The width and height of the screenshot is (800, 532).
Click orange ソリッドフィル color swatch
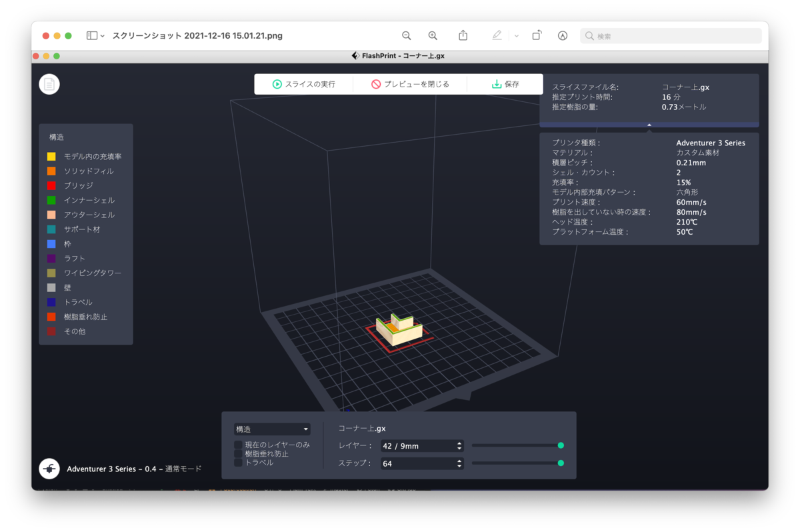click(51, 171)
